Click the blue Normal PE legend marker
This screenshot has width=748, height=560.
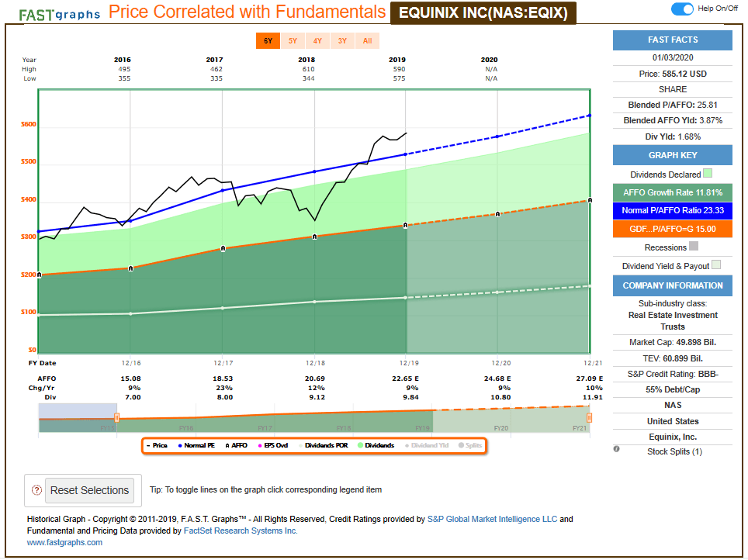[x=179, y=446]
